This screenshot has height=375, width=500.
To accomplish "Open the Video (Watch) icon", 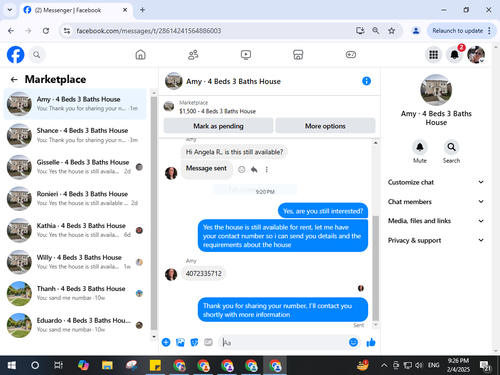I will pyautogui.click(x=246, y=55).
